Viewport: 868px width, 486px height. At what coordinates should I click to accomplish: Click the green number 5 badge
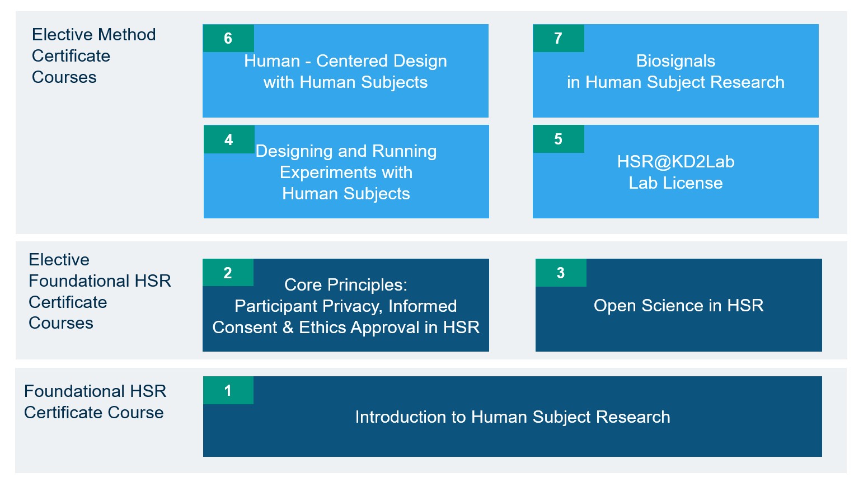click(x=558, y=139)
